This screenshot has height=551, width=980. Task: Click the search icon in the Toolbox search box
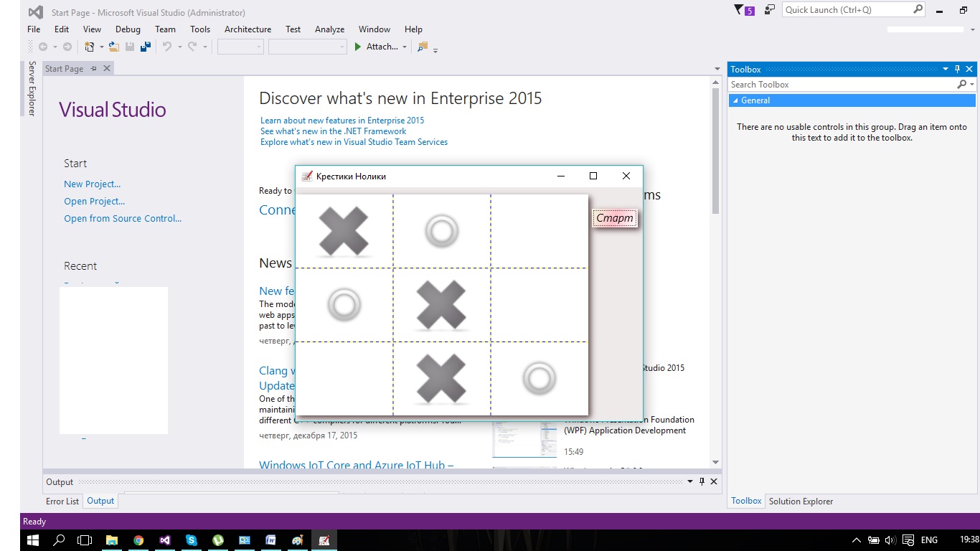(962, 85)
